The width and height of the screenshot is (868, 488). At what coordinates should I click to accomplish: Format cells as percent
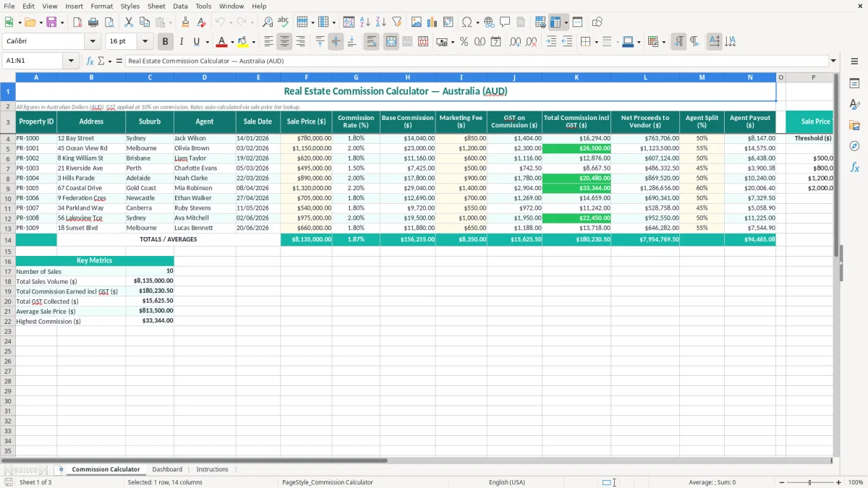[464, 42]
